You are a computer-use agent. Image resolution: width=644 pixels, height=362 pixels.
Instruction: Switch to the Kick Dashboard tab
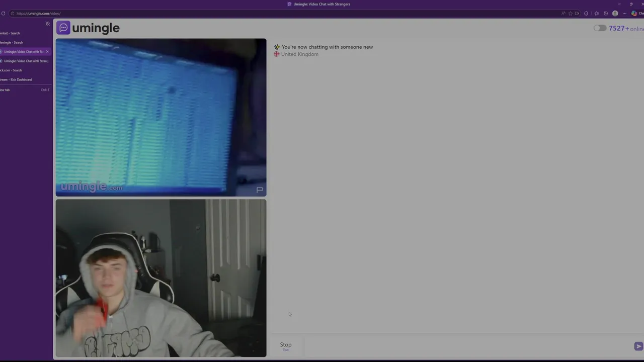point(25,79)
